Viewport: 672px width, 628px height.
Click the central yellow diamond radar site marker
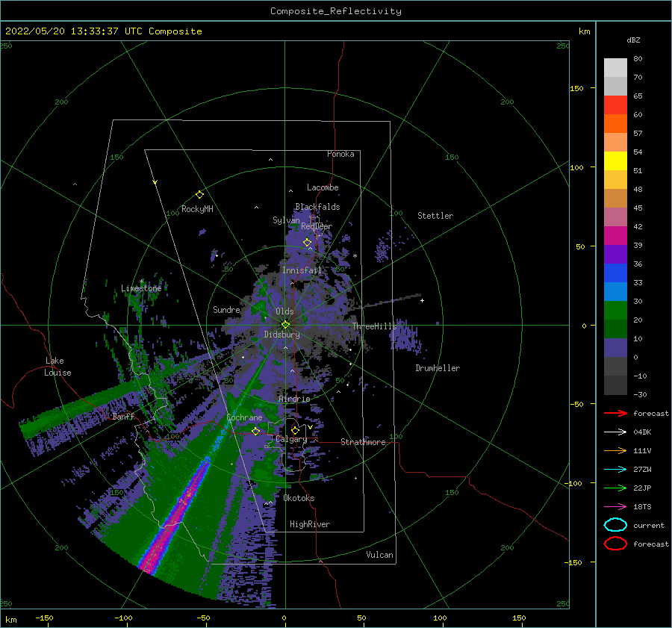click(285, 325)
